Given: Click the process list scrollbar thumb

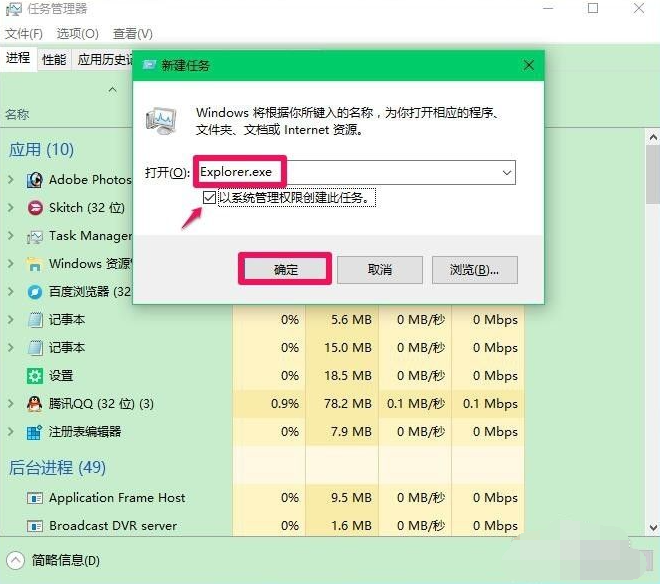Looking at the screenshot, I should tap(653, 174).
